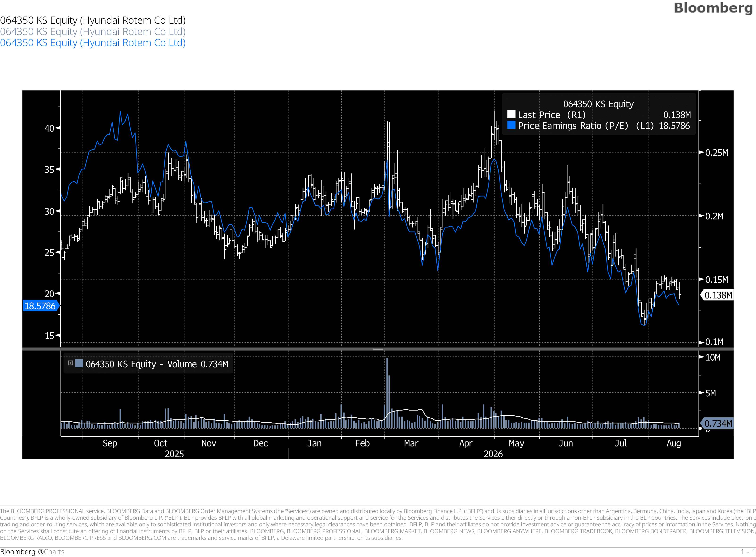
Task: Click the May label on the time axis
Action: point(516,443)
